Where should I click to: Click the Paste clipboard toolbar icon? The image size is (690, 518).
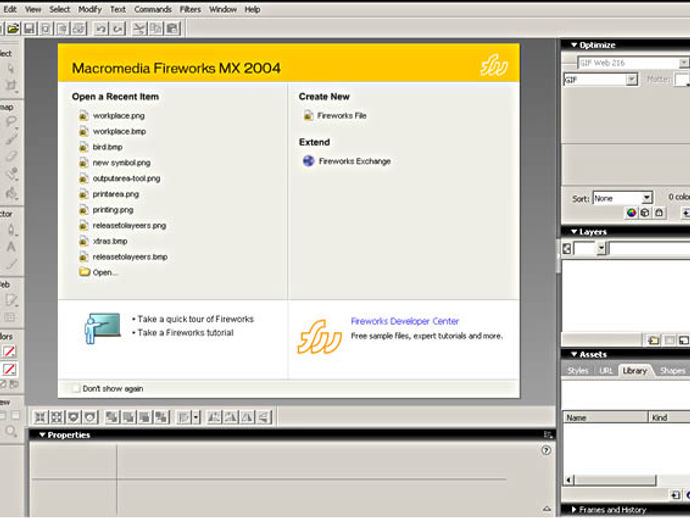click(x=172, y=29)
